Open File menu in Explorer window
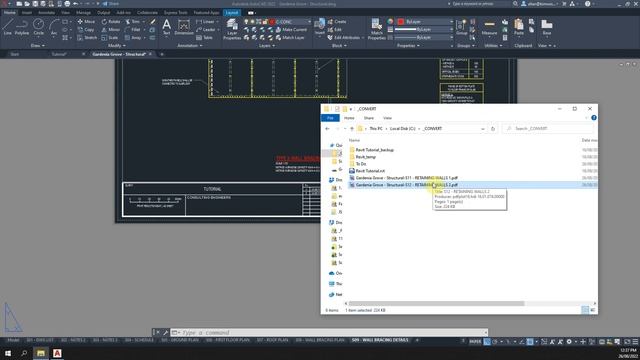 tap(330, 118)
